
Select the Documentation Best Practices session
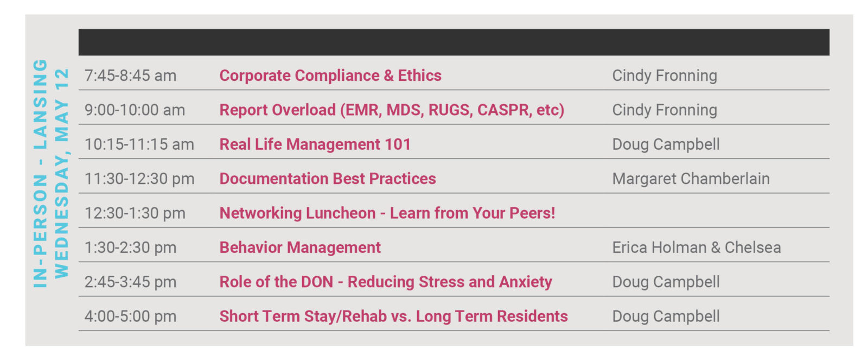[328, 179]
